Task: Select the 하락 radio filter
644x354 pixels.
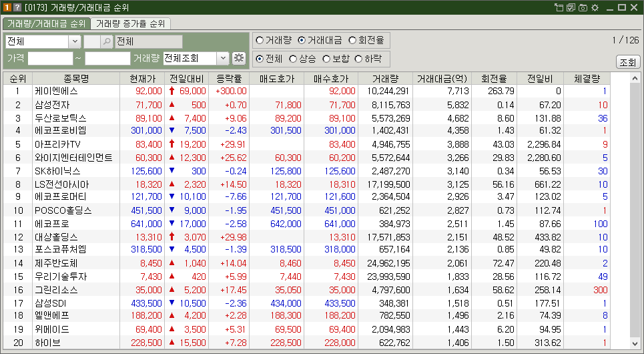Action: point(358,59)
